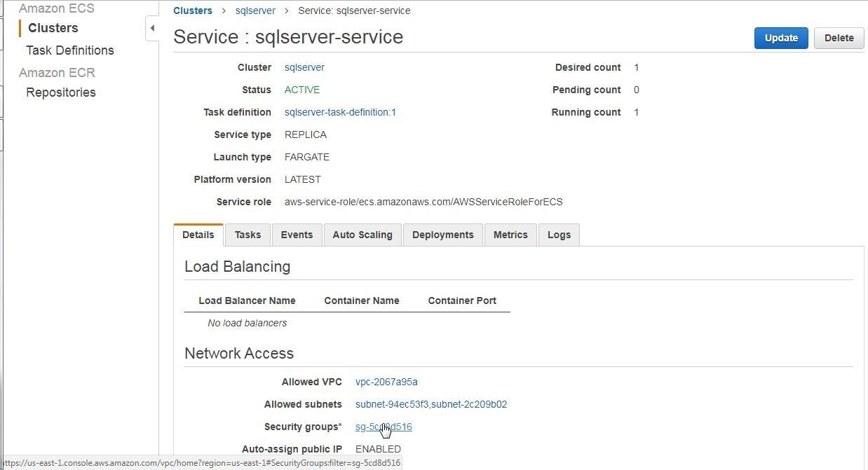
Task: Click the ENABLED auto-assign public IP value
Action: click(x=378, y=449)
